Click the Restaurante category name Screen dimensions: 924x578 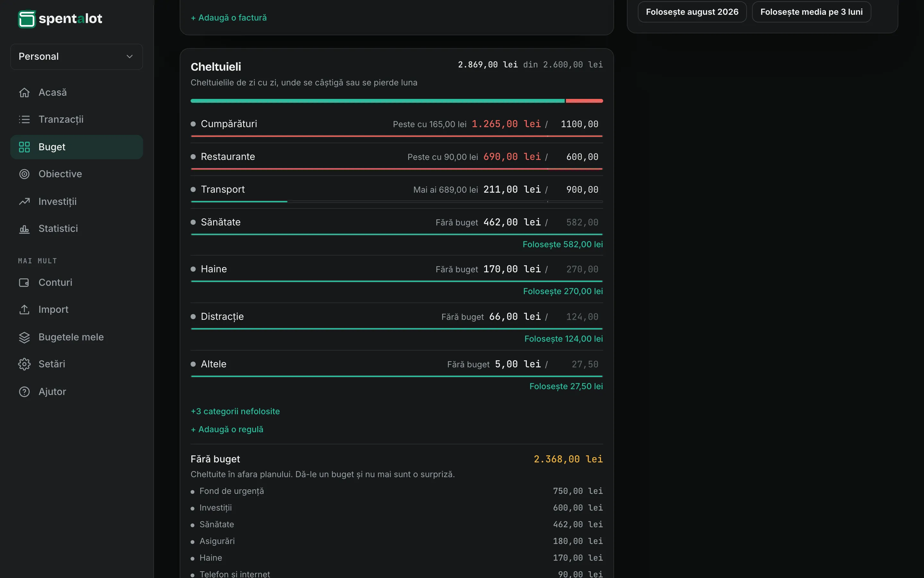click(x=228, y=157)
